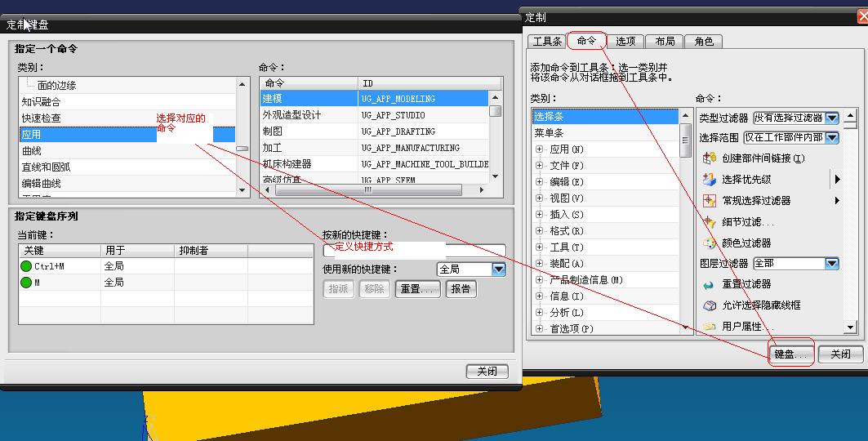The height and width of the screenshot is (441, 868).
Task: Expand the 分析(L) tree node
Action: (x=539, y=313)
